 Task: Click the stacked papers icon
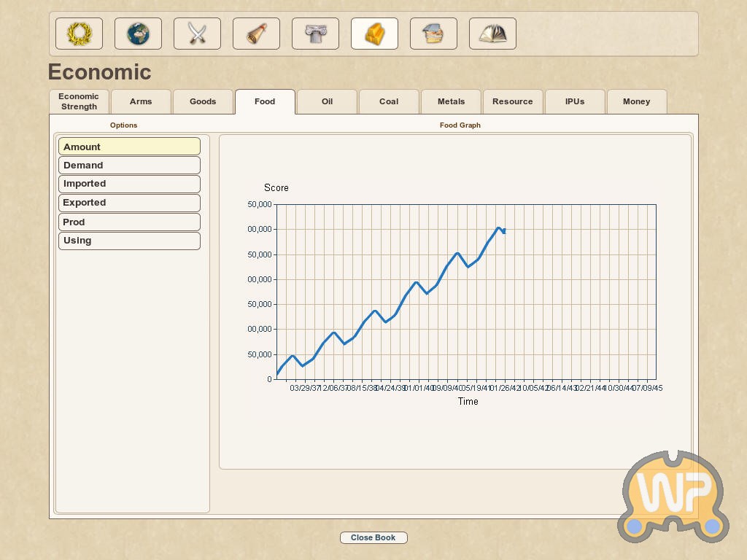pos(433,34)
